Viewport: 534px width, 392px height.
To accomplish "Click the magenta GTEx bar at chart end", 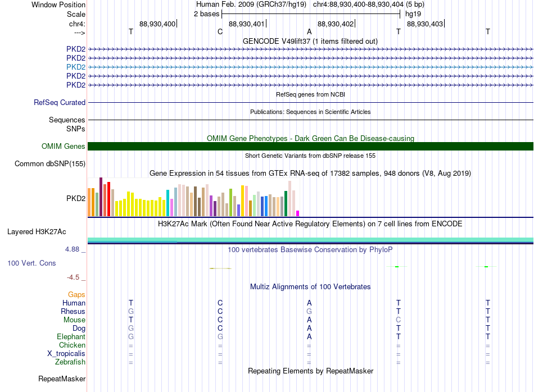I will point(298,213).
